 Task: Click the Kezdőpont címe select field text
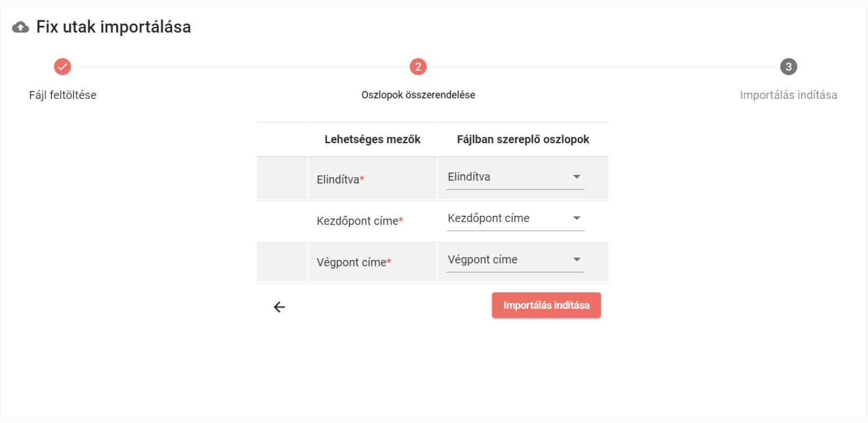(x=489, y=218)
